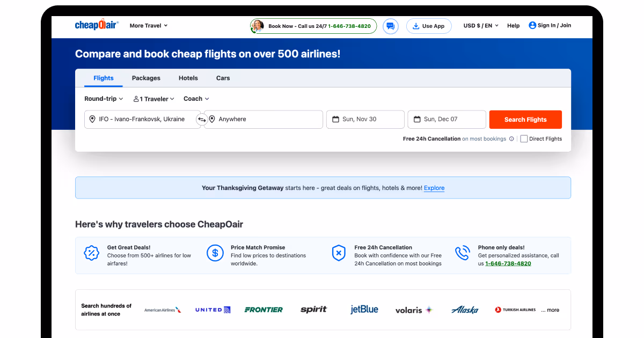The width and height of the screenshot is (644, 338).
Task: Click the Search Flights button
Action: 525,119
